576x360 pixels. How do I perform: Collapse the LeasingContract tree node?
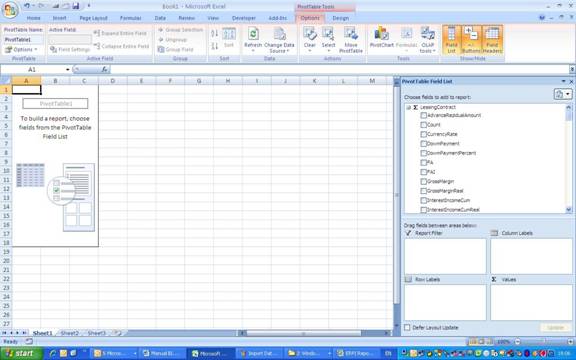(x=408, y=107)
